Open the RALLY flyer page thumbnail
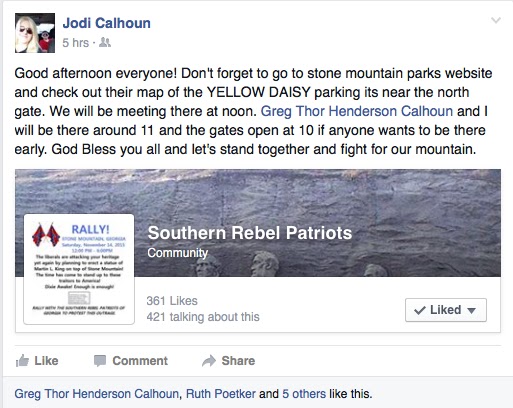 pyautogui.click(x=79, y=269)
